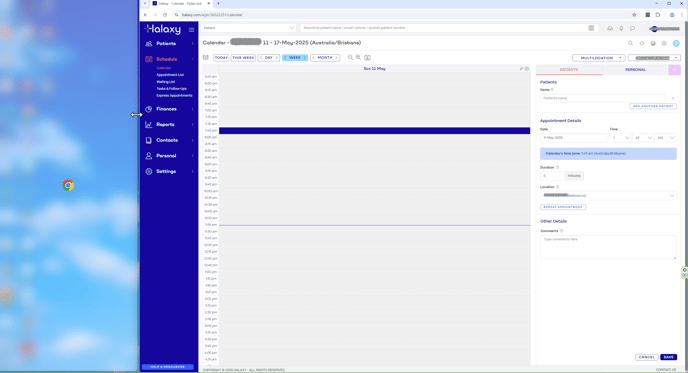Viewport: 688px width, 373px height.
Task: Open the AM/PM time dropdown
Action: click(x=665, y=138)
